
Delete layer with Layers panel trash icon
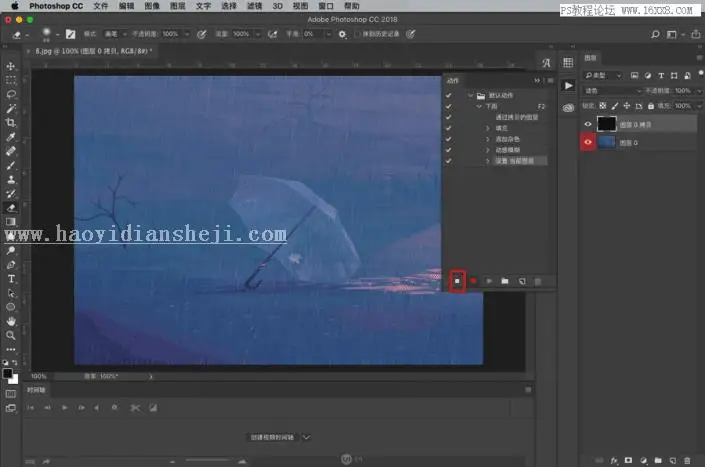[x=687, y=460]
